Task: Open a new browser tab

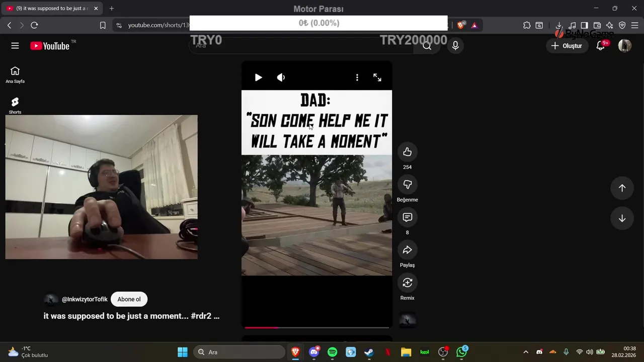Action: (x=112, y=9)
